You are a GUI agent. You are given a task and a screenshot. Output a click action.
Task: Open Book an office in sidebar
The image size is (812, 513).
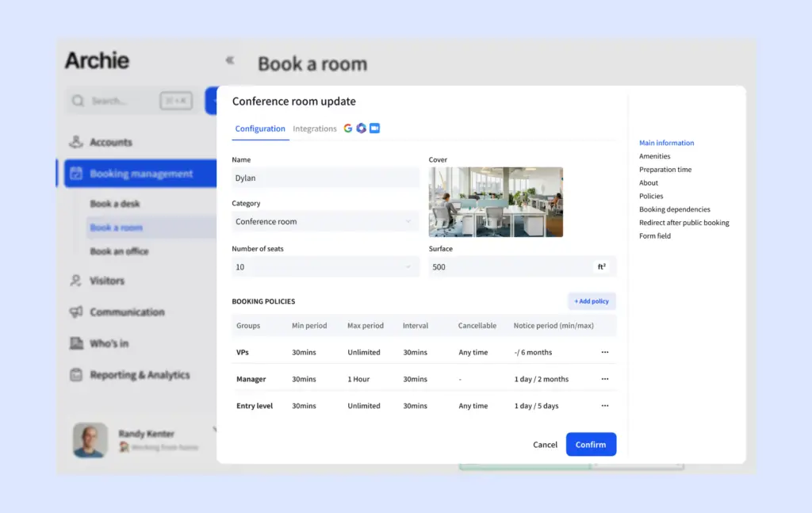point(119,251)
